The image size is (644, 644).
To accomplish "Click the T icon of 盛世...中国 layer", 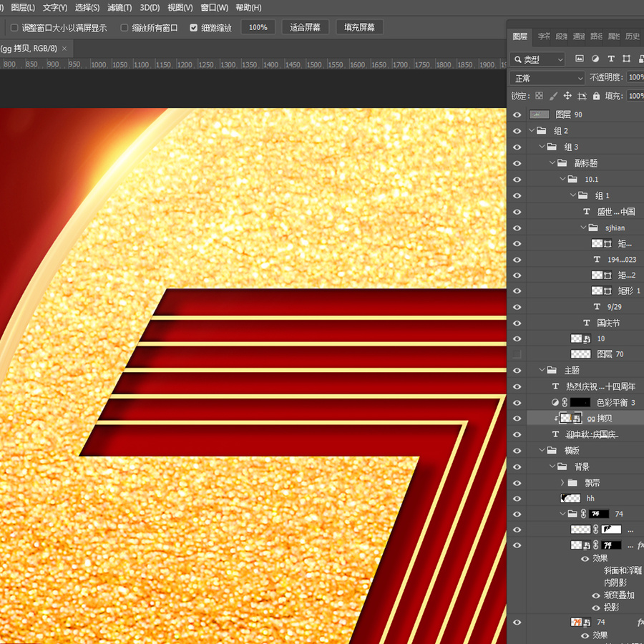I will 587,212.
